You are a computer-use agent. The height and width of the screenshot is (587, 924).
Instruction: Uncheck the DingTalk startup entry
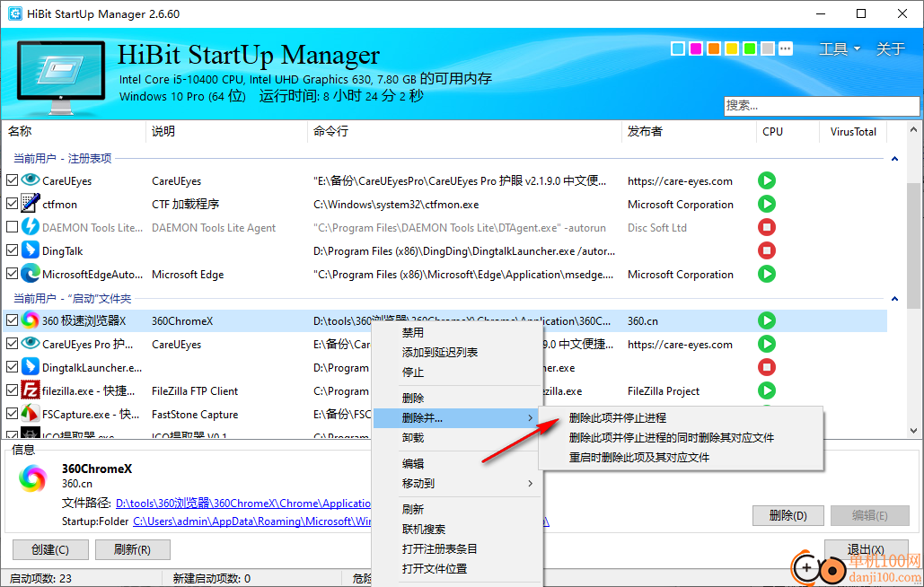[12, 250]
